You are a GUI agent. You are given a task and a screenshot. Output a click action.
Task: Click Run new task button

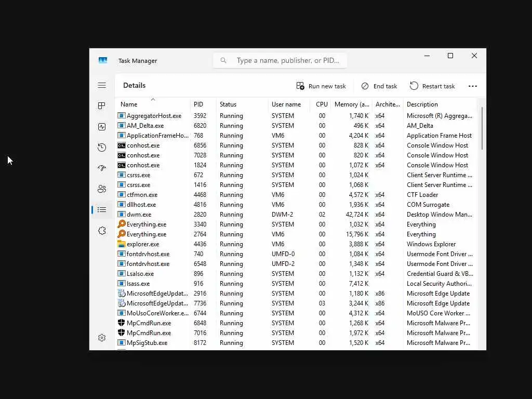tap(321, 86)
